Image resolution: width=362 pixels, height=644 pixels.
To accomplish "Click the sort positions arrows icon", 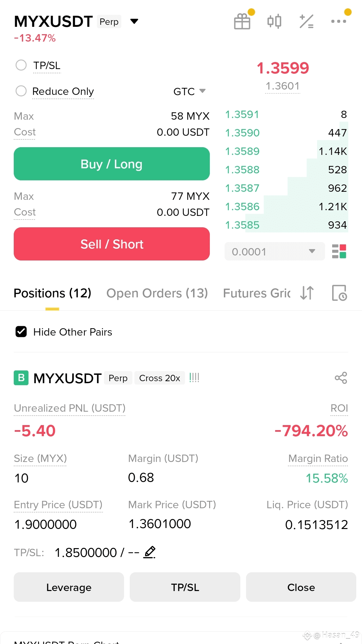I will (307, 293).
